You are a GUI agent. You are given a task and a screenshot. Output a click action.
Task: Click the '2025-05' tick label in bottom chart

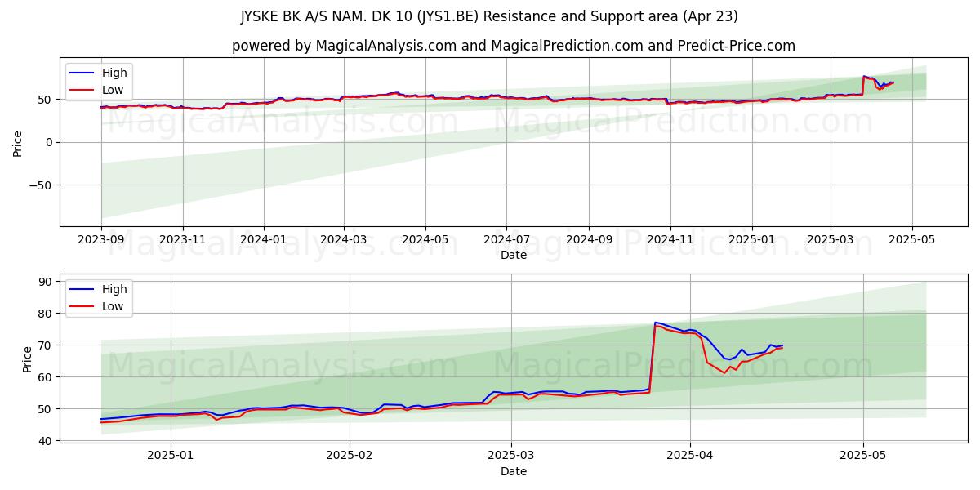click(863, 457)
